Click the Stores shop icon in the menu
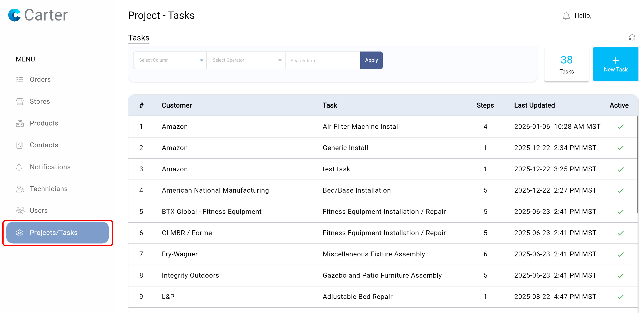 pos(20,102)
